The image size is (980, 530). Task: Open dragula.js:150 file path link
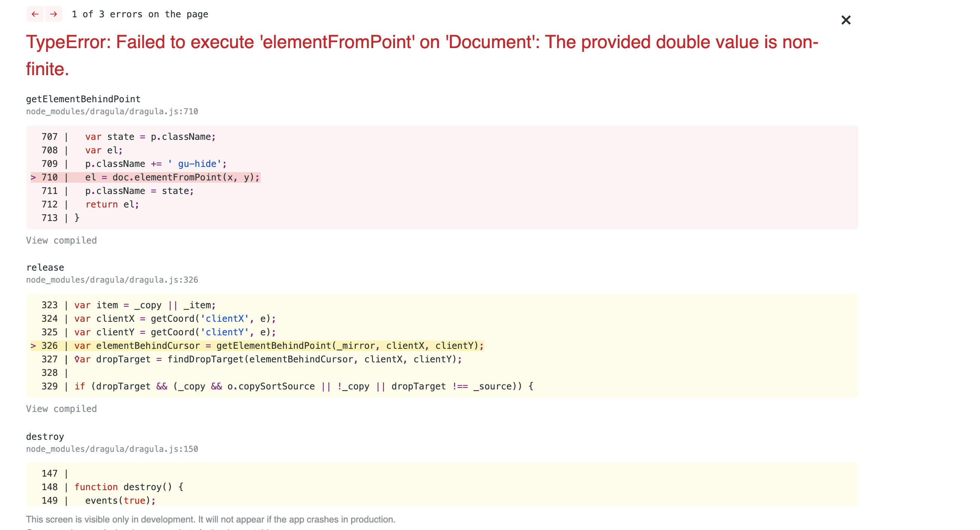coord(112,449)
